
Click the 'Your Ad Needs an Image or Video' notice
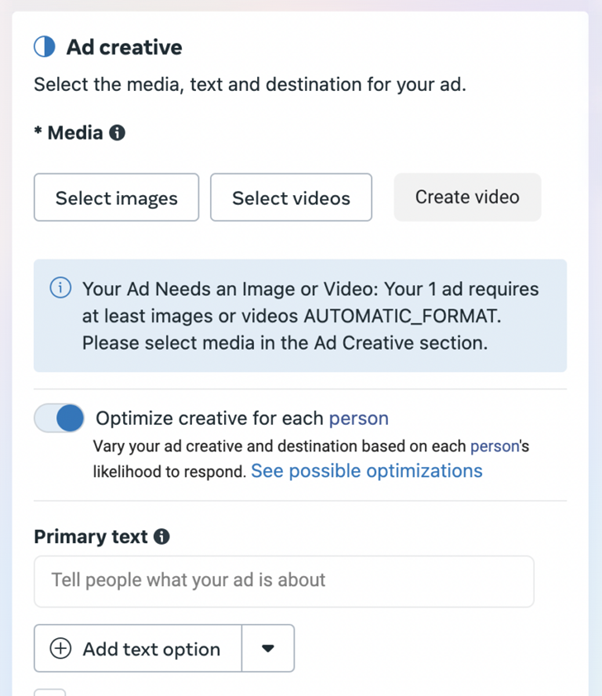[x=300, y=316]
